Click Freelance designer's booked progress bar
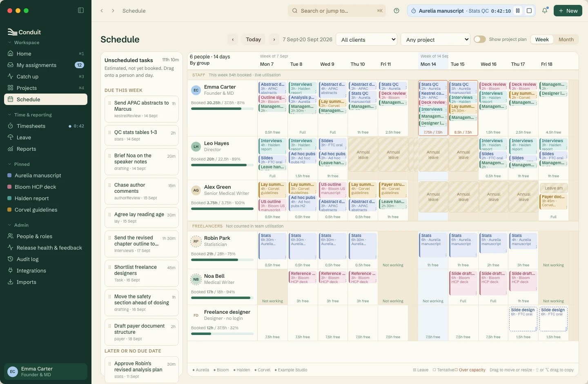 coord(222,334)
